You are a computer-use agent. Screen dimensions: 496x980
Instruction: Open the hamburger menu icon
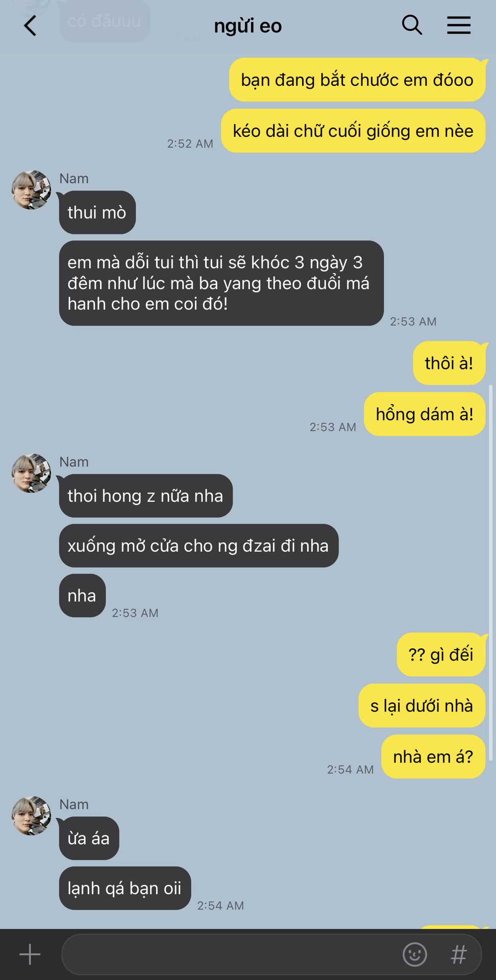459,25
